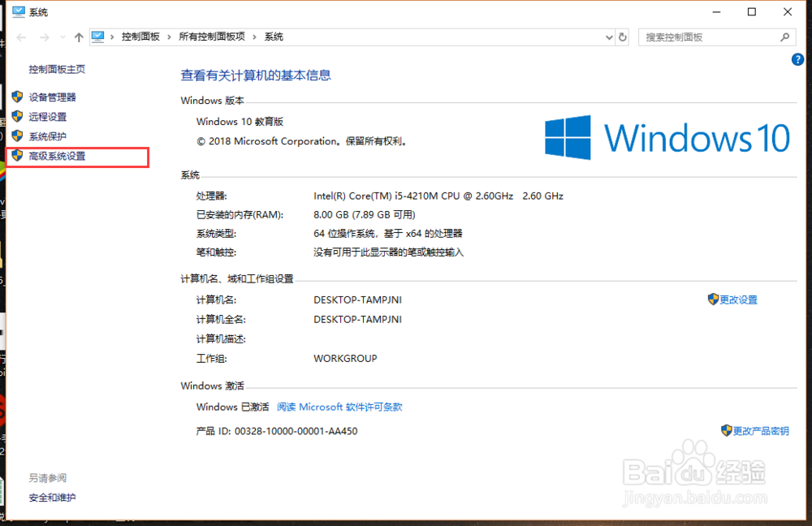Open 高级系统设置 link
The height and width of the screenshot is (526, 812).
click(x=57, y=157)
